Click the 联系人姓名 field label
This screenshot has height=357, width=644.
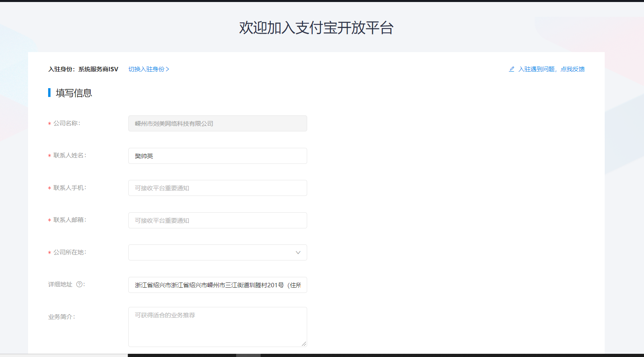coord(69,155)
